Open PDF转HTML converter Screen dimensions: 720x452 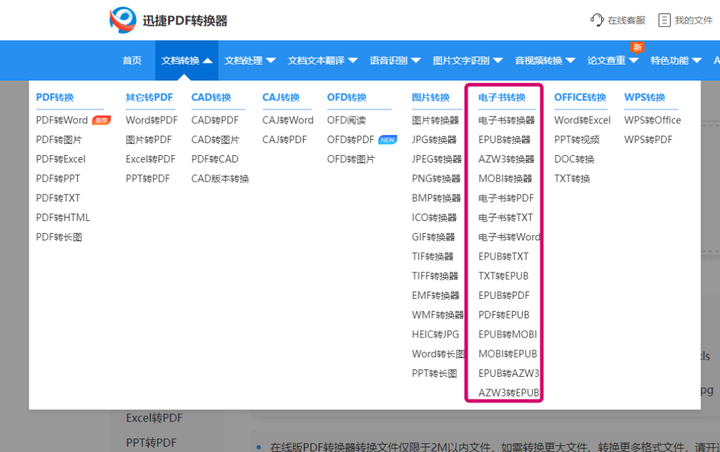(63, 218)
